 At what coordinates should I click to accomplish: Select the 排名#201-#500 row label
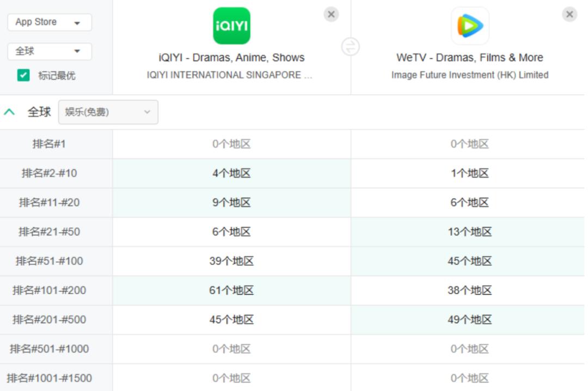(x=49, y=319)
